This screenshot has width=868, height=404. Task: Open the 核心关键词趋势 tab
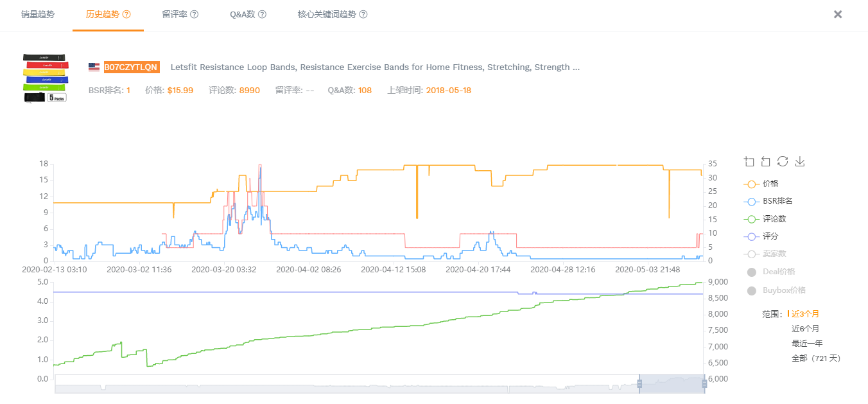coord(326,14)
